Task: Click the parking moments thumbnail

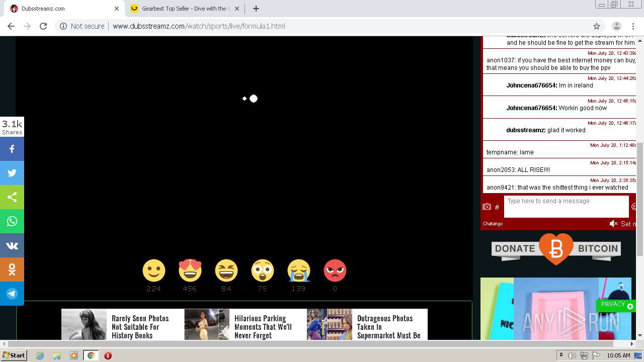Action: pyautogui.click(x=207, y=325)
